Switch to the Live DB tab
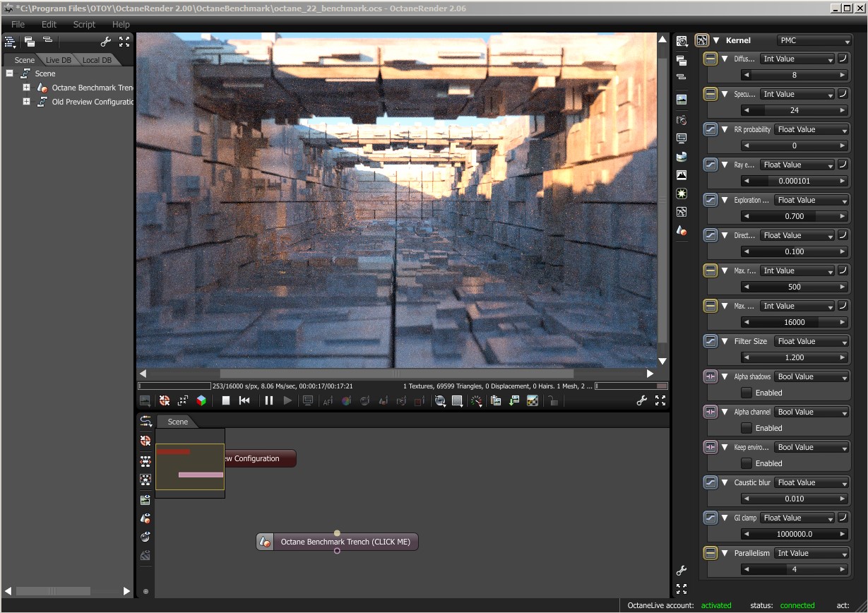This screenshot has height=613, width=868. coord(58,60)
